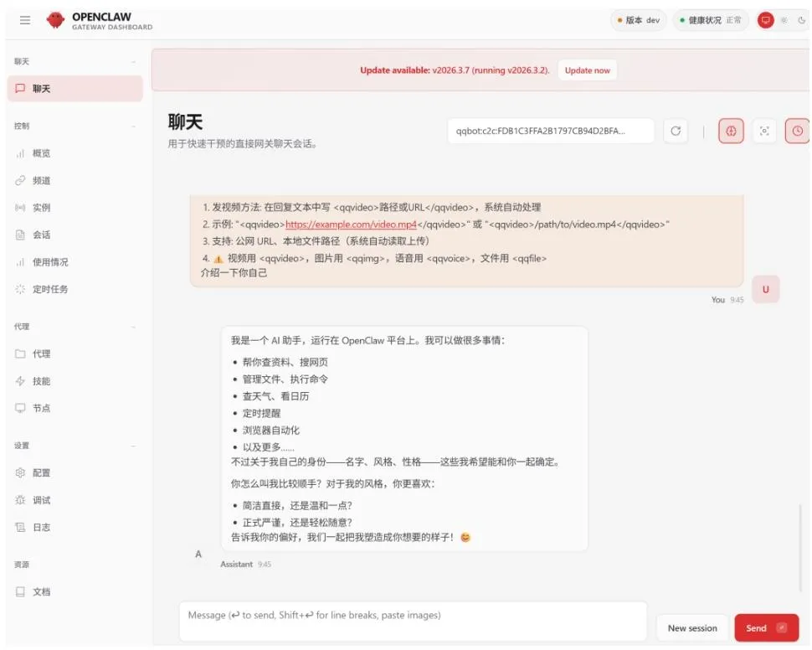Click the 日志 log icon

pos(20,527)
